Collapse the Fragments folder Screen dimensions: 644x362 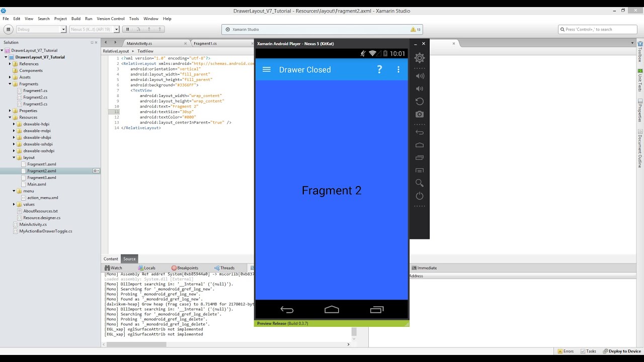10,84
